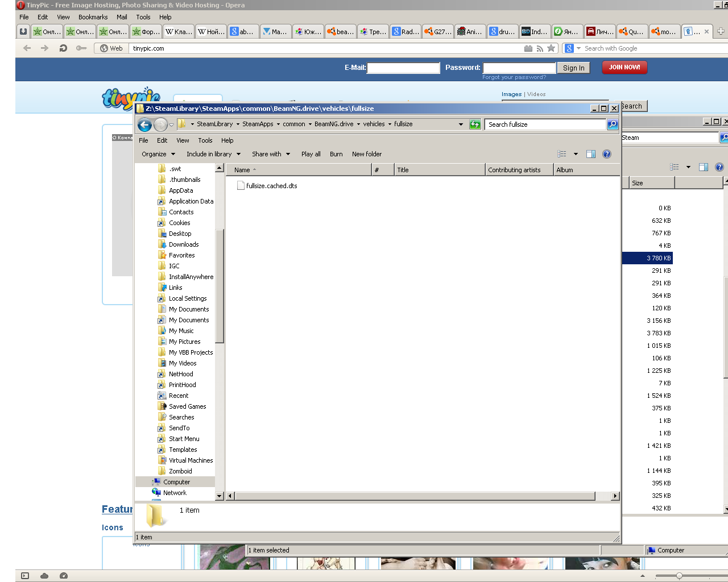Image resolution: width=728 pixels, height=582 pixels.
Task: Open Edit menu in fullsize Explorer window
Action: click(162, 140)
